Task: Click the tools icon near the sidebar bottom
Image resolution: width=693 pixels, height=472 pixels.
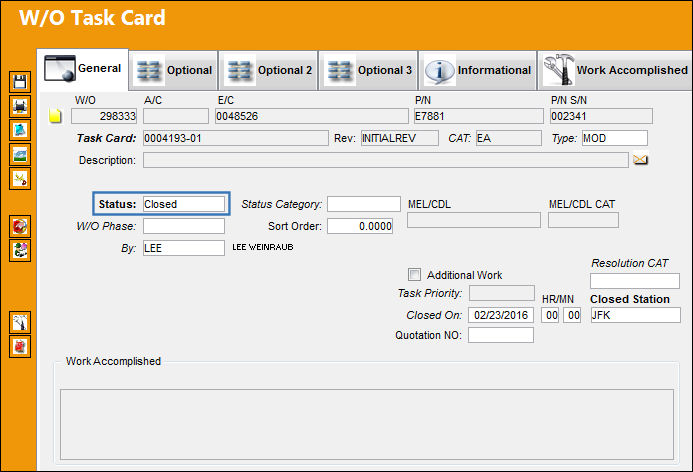Action: pyautogui.click(x=20, y=323)
